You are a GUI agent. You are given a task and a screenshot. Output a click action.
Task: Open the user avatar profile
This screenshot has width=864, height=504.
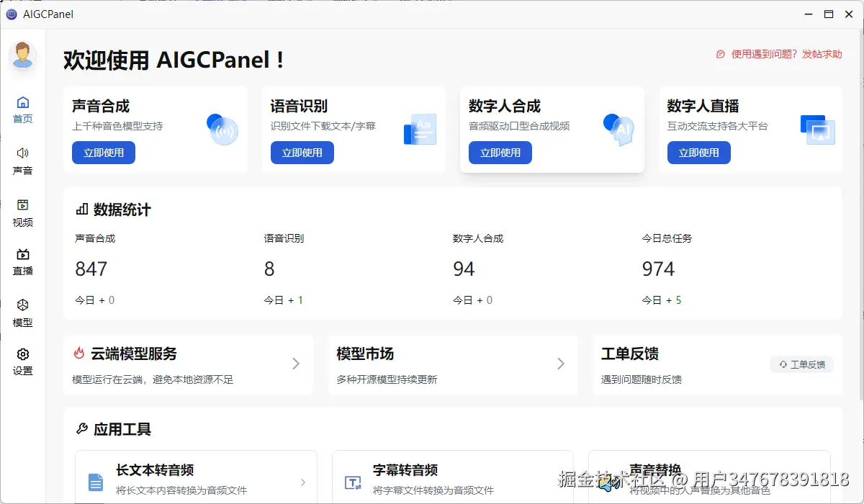pyautogui.click(x=22, y=55)
